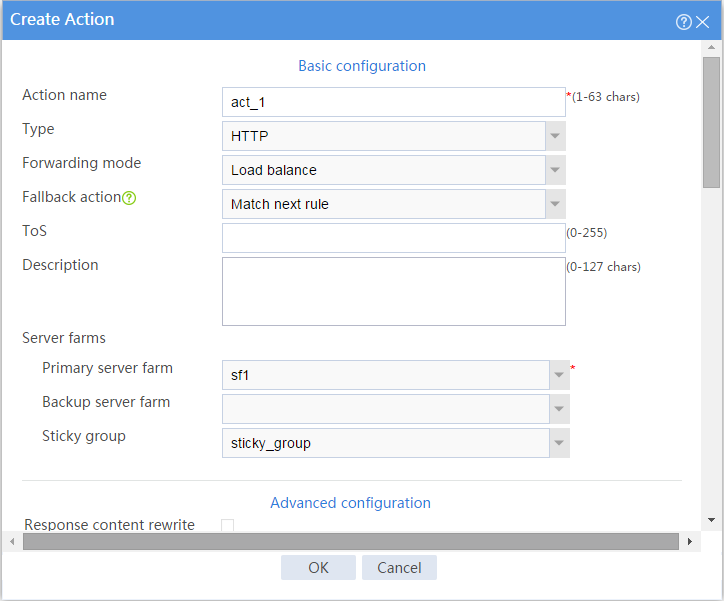Click the vertical scrollbar down arrow
Screen dimensions: 724x601
pyautogui.click(x=712, y=520)
